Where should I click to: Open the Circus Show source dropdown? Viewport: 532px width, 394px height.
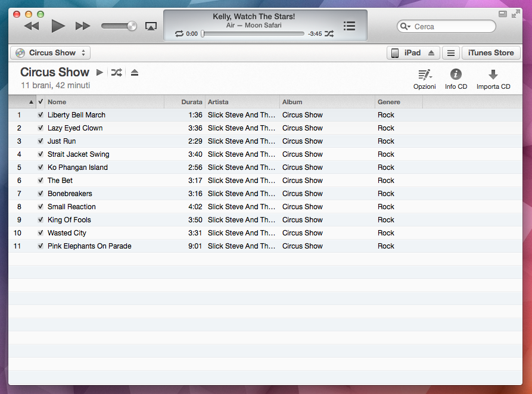tap(51, 53)
